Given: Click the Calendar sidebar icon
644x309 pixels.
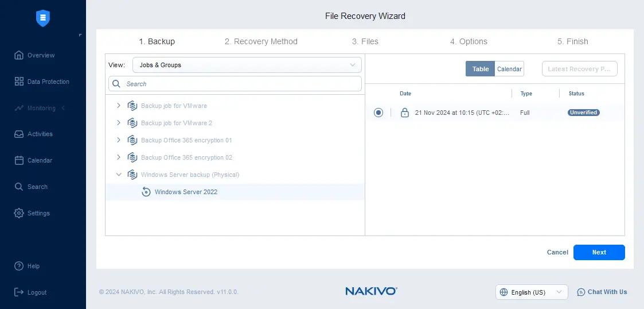Looking at the screenshot, I should [19, 160].
